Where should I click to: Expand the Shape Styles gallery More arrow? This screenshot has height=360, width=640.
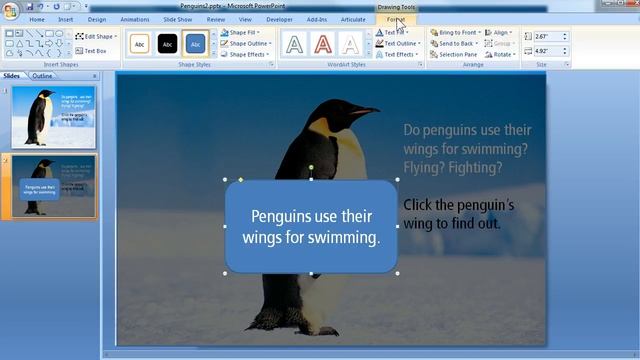click(x=213, y=53)
